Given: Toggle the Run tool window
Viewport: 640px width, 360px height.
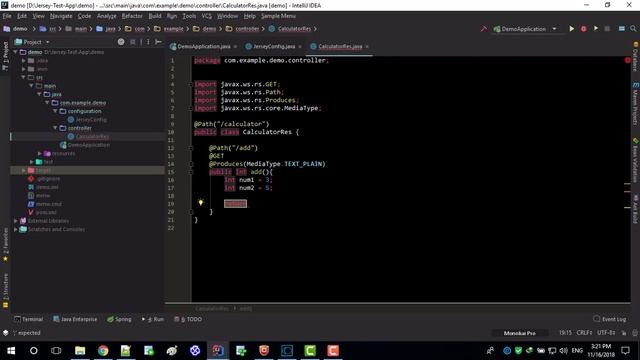Looking at the screenshot, I should click(x=153, y=319).
